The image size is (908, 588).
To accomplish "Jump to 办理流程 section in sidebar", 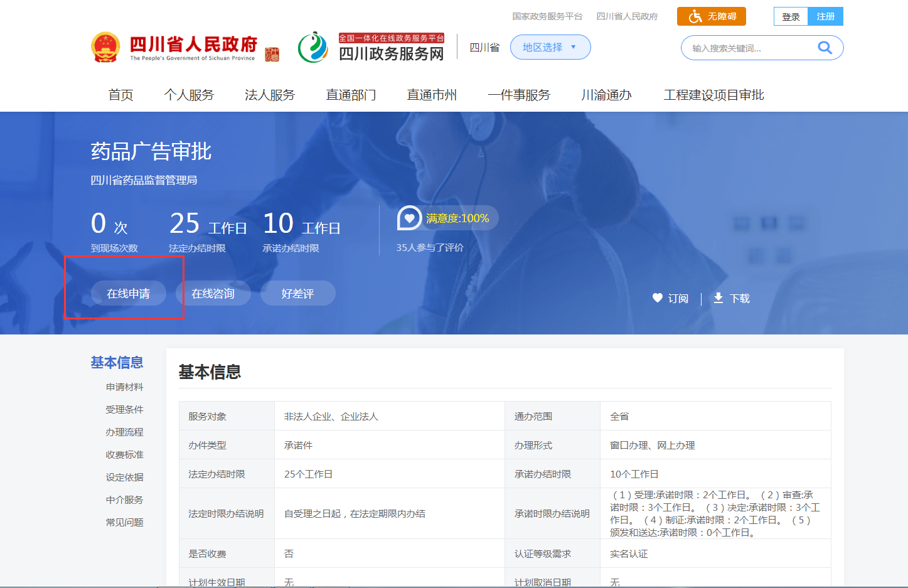I will (x=124, y=432).
